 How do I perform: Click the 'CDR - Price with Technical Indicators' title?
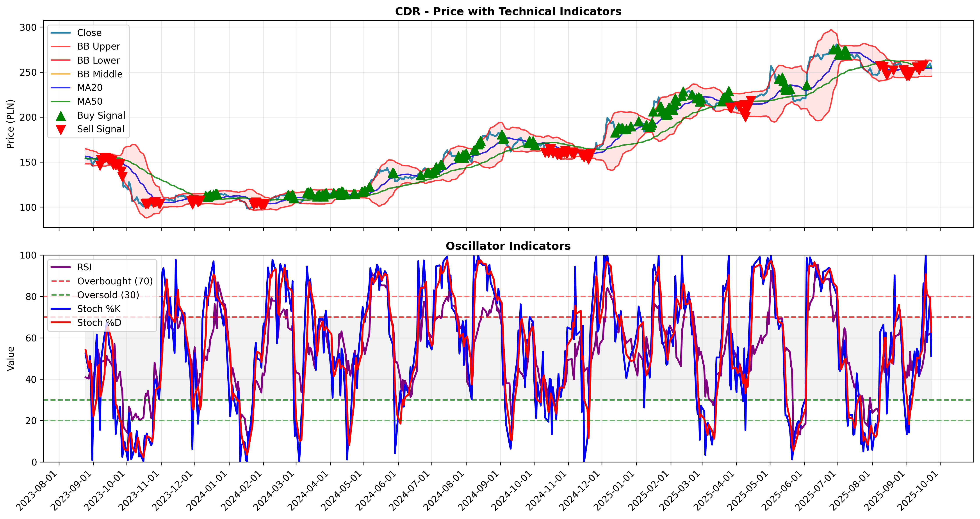(x=508, y=11)
